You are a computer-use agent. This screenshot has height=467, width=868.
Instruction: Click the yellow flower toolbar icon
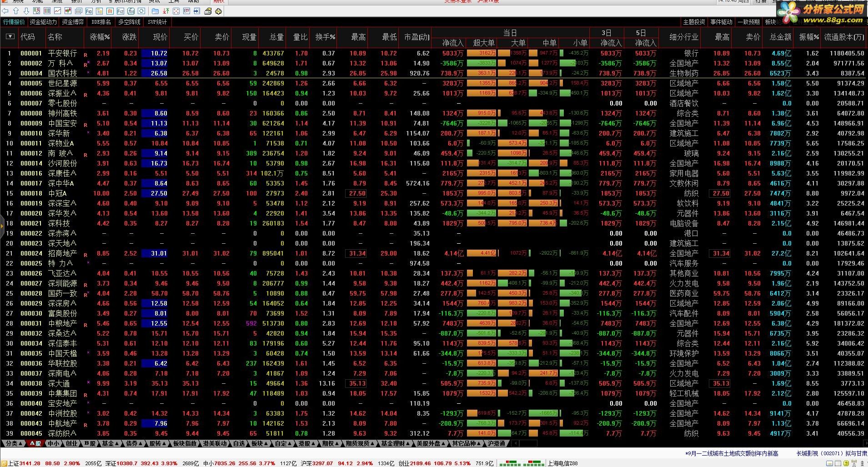coord(219,11)
